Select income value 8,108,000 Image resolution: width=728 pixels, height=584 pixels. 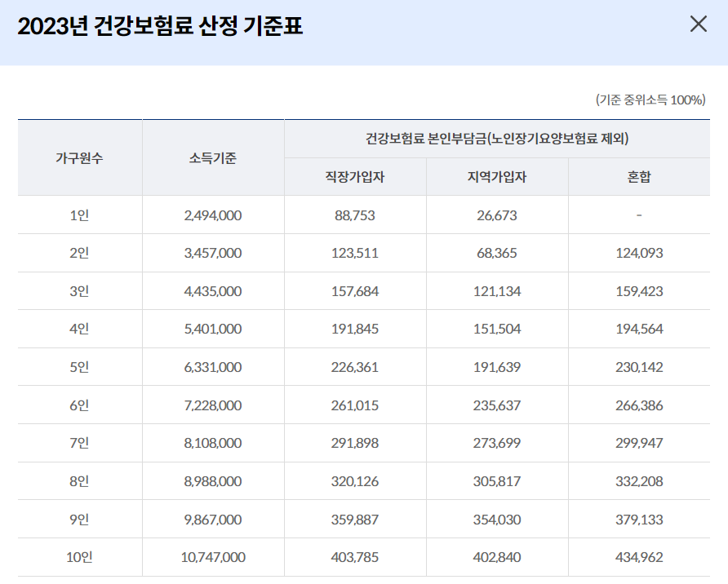[213, 443]
